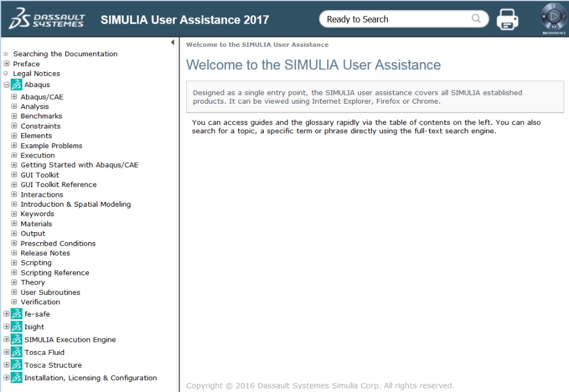This screenshot has height=392, width=569.
Task: Expand the GUI Toolkit node
Action: [x=14, y=175]
